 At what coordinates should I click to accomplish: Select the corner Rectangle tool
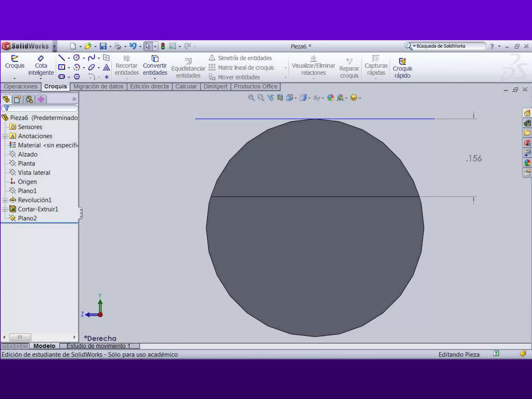click(62, 67)
